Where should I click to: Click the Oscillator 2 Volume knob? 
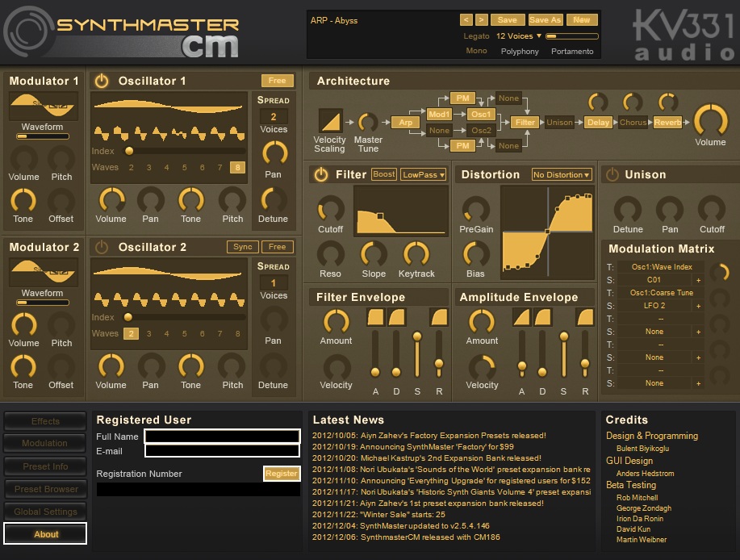[111, 366]
